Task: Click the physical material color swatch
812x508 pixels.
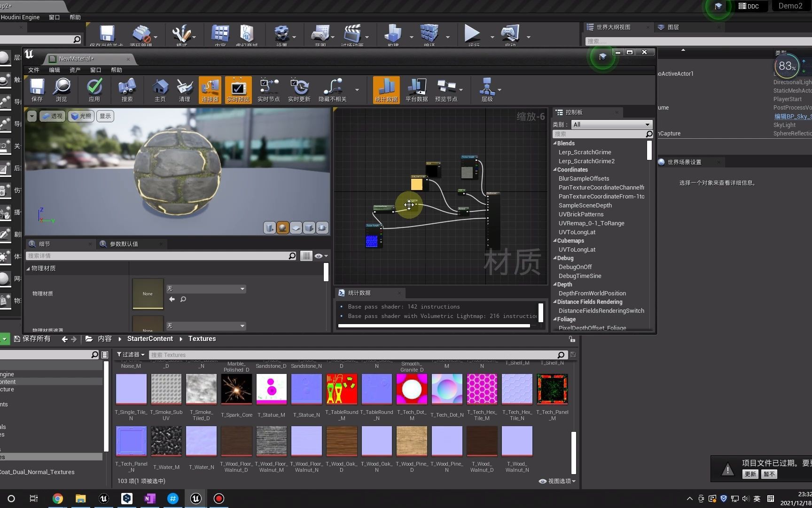Action: [x=147, y=294]
